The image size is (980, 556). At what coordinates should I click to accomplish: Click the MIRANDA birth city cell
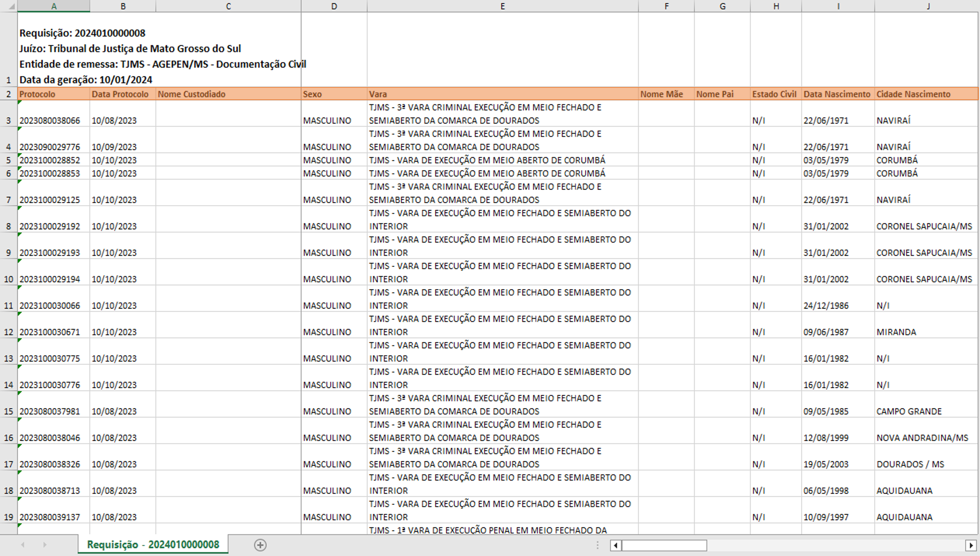(927, 325)
